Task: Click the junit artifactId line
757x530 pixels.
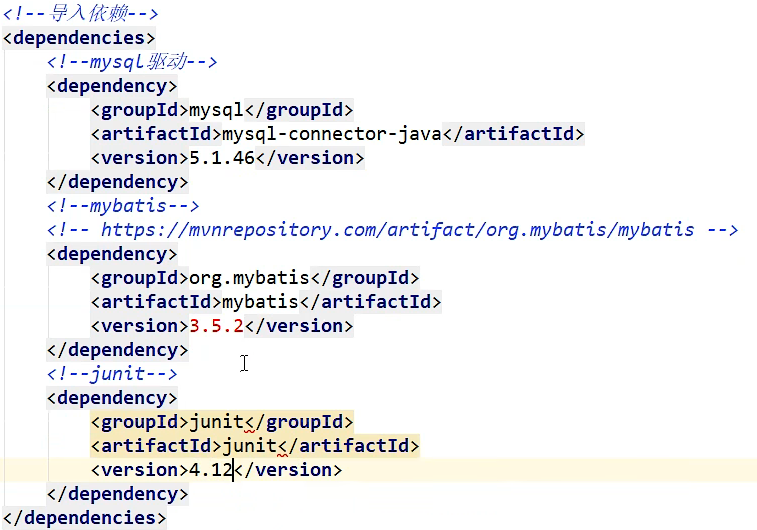Action: (x=255, y=446)
